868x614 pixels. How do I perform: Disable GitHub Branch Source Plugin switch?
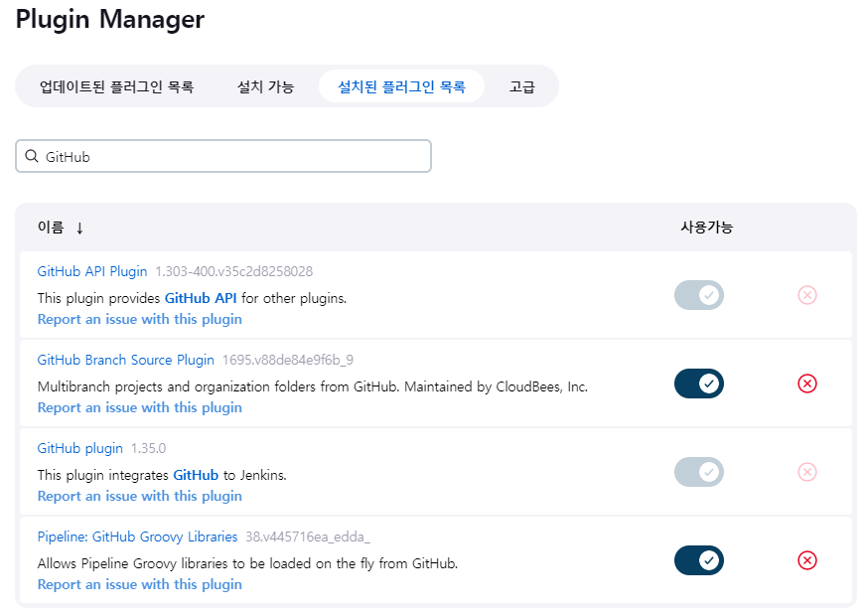698,384
